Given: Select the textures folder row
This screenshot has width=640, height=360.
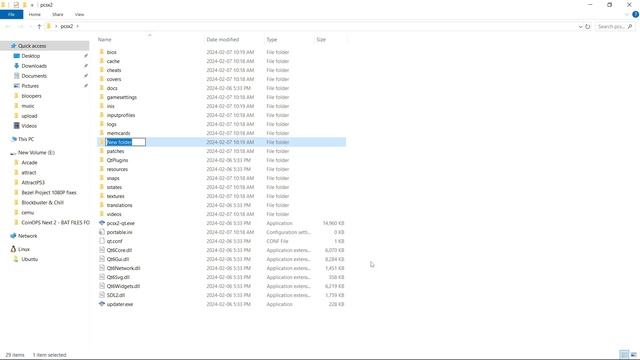Looking at the screenshot, I should coord(222,196).
